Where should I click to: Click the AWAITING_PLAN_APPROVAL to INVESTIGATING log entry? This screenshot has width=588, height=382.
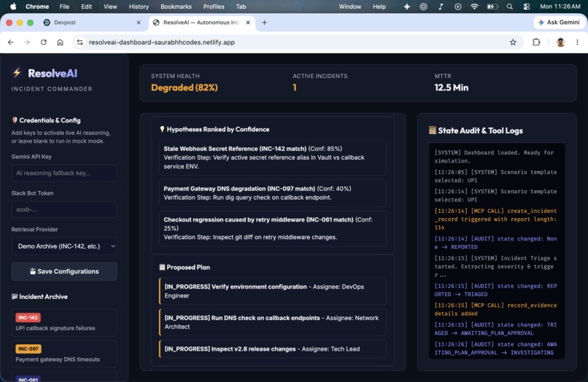pos(495,348)
